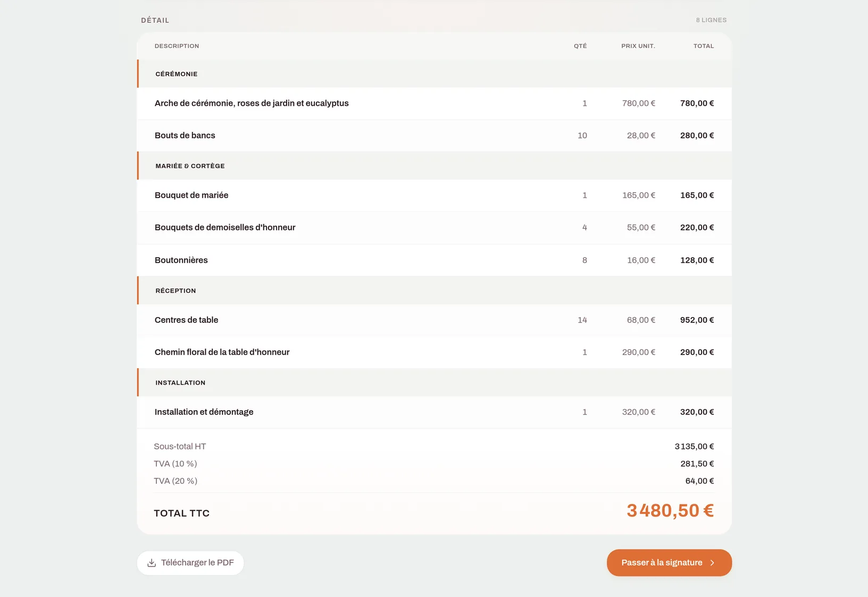Click the download icon beside Télécharger le PDF
868x597 pixels.
(x=152, y=563)
